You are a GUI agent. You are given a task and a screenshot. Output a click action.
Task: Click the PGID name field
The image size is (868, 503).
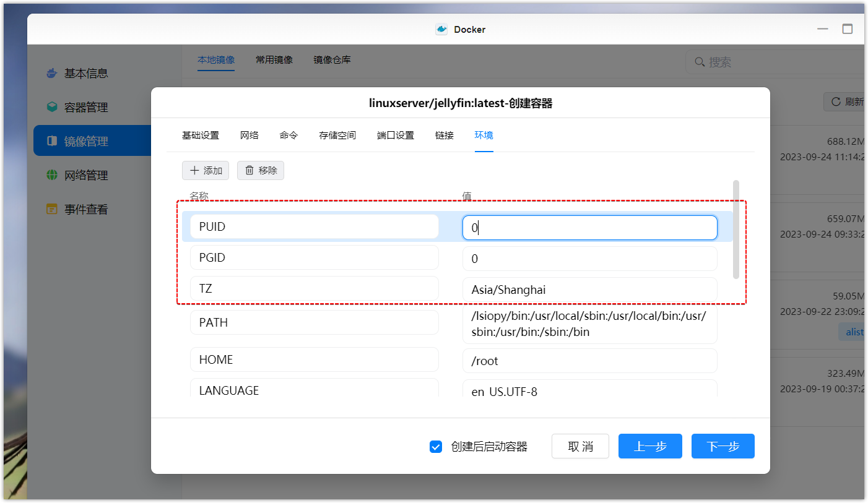tap(315, 257)
